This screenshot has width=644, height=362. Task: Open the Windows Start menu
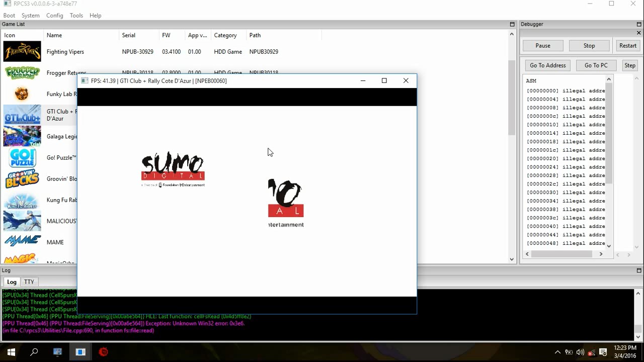click(x=11, y=352)
